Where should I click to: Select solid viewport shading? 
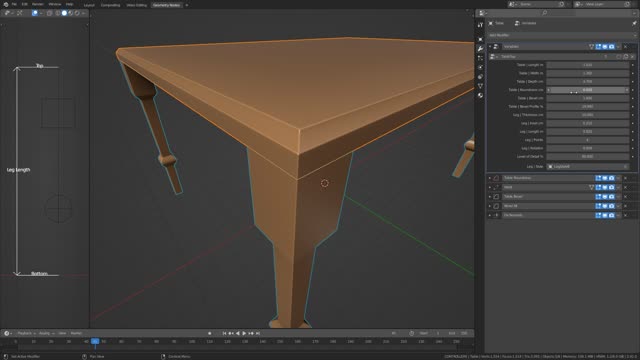[x=64, y=13]
